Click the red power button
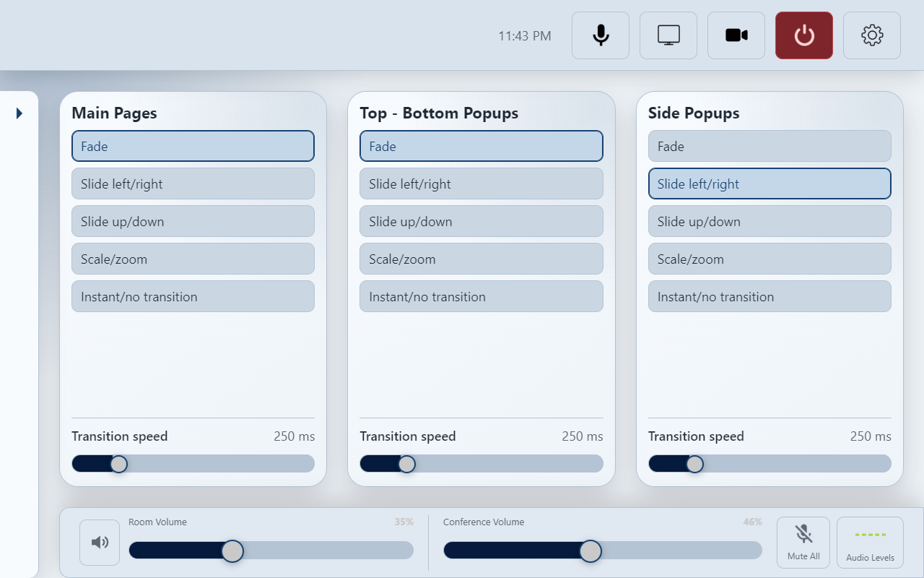Screen dimensions: 924x578 click(x=804, y=35)
